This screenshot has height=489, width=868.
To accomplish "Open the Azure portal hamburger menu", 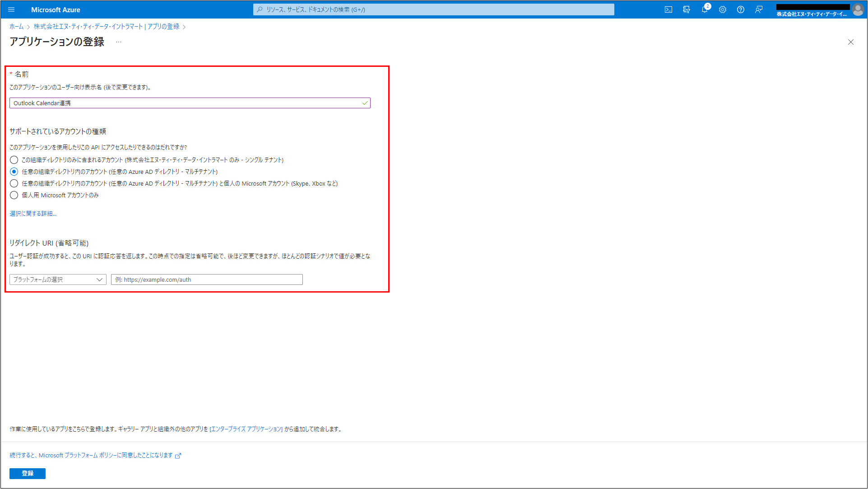I will click(x=11, y=9).
